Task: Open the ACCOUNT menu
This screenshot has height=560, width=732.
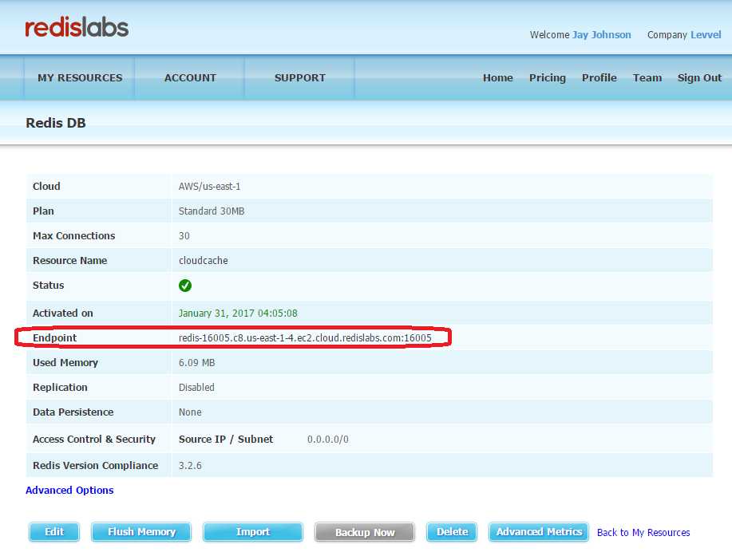Action: pyautogui.click(x=190, y=78)
